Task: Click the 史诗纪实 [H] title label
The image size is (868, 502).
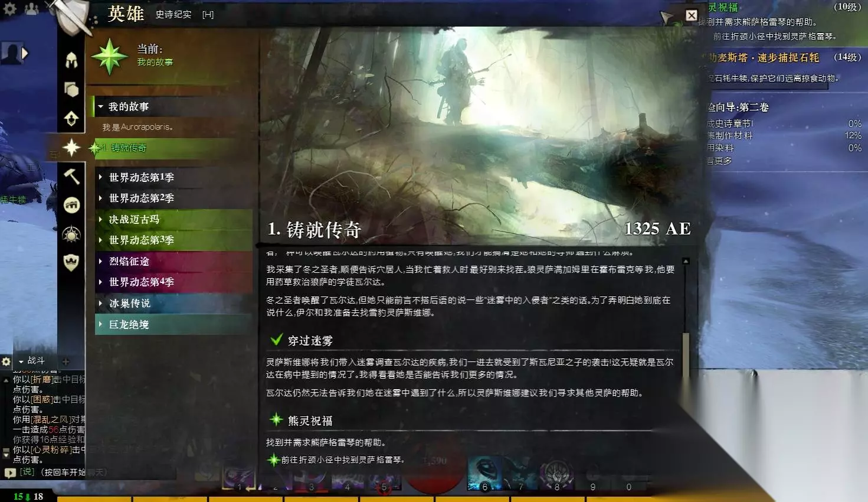Action: [185, 14]
